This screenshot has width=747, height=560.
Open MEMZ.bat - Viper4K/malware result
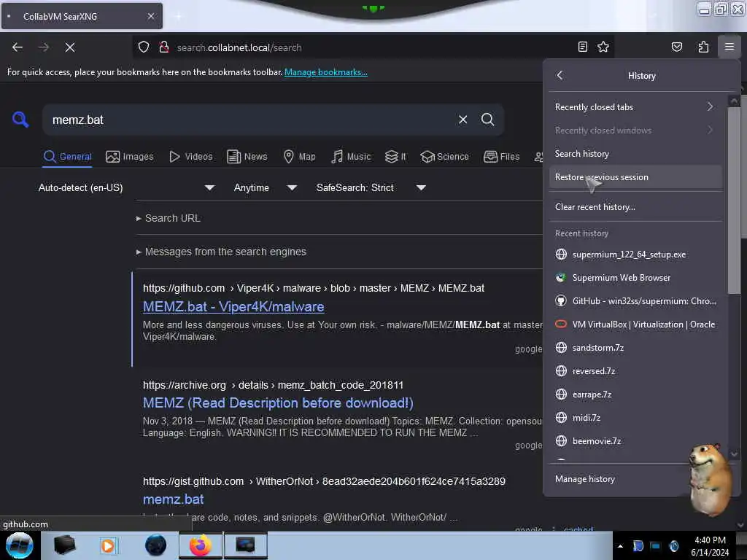pyautogui.click(x=233, y=307)
